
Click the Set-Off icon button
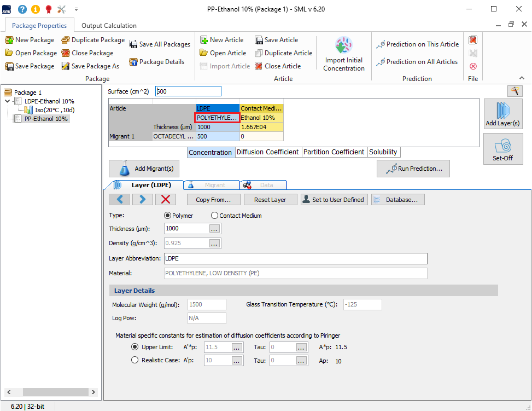click(x=502, y=148)
